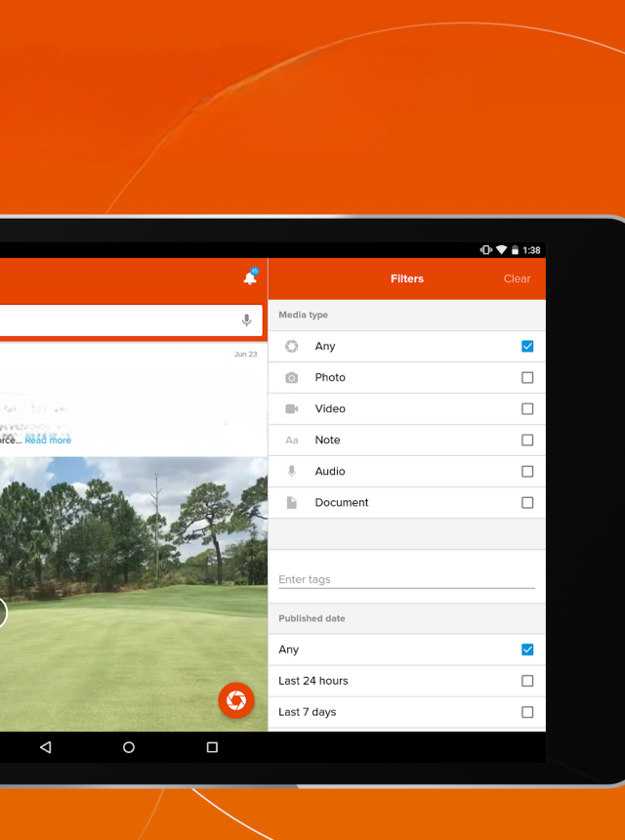Check the Video checkbox
Viewport: 625px width, 840px height.
(527, 408)
